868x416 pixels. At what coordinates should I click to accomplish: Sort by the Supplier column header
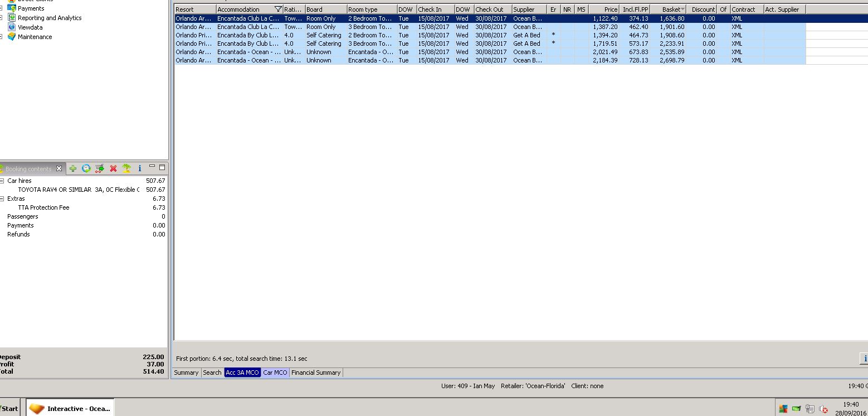[x=529, y=9]
